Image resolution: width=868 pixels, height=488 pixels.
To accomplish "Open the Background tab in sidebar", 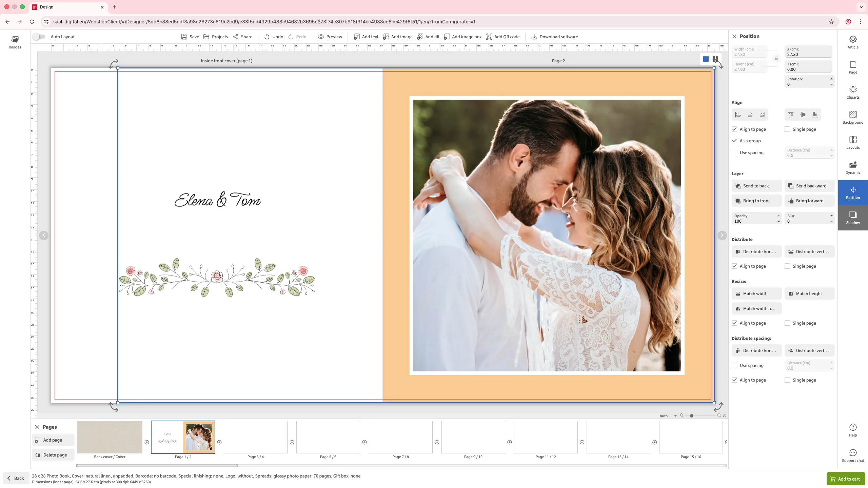I will pos(853,117).
